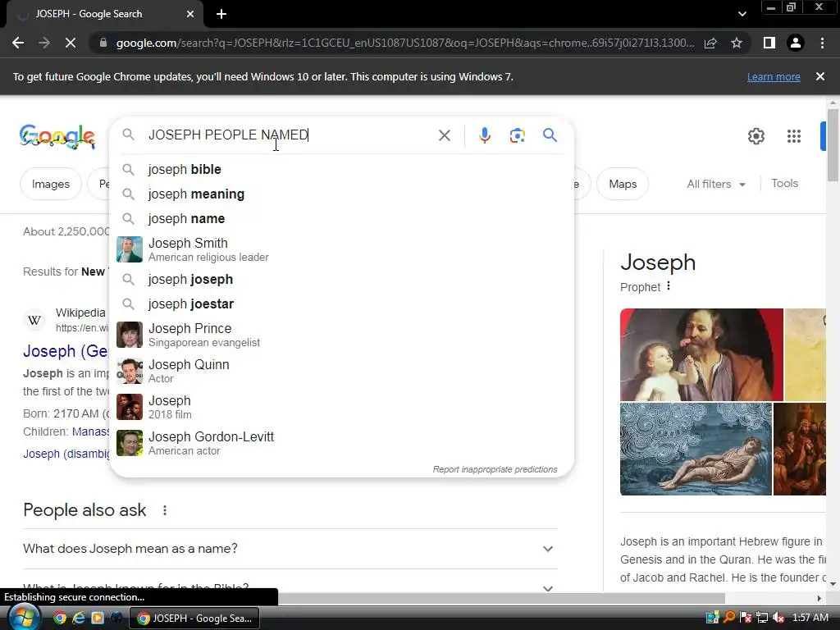Select the 'joseph meaning' suggestion
Screen dimensions: 840x630
coord(342,194)
